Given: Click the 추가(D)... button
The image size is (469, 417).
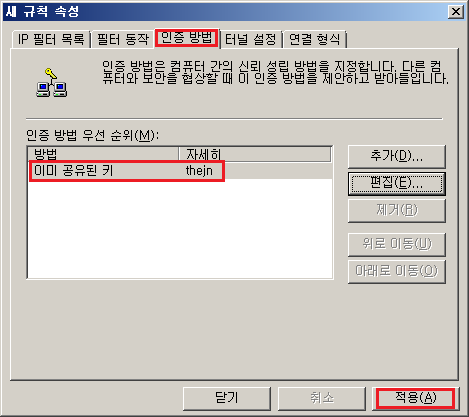Looking at the screenshot, I should pos(397,156).
